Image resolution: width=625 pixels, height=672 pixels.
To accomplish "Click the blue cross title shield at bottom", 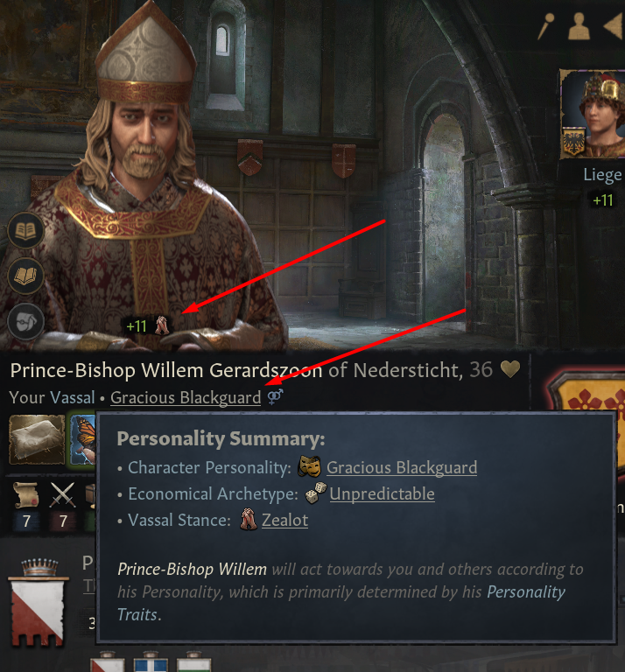I will tap(151, 662).
